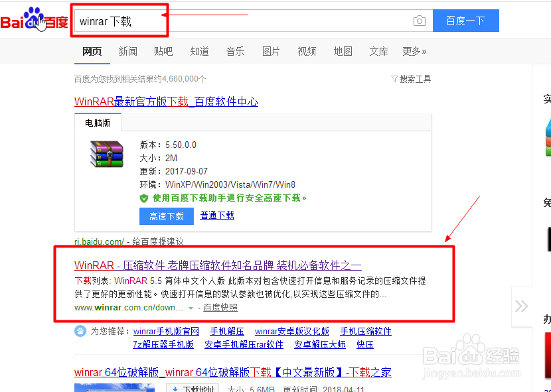
Task: Switch to the 视频 tab
Action: tap(307, 52)
